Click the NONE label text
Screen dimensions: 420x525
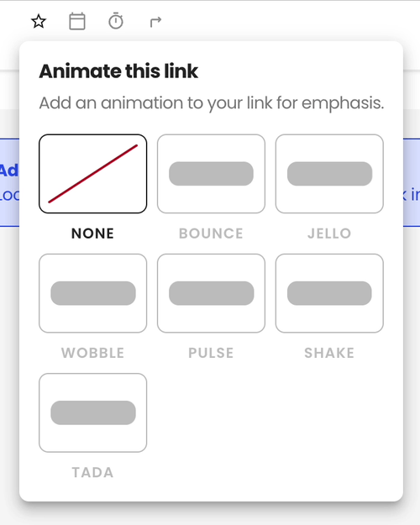(92, 234)
